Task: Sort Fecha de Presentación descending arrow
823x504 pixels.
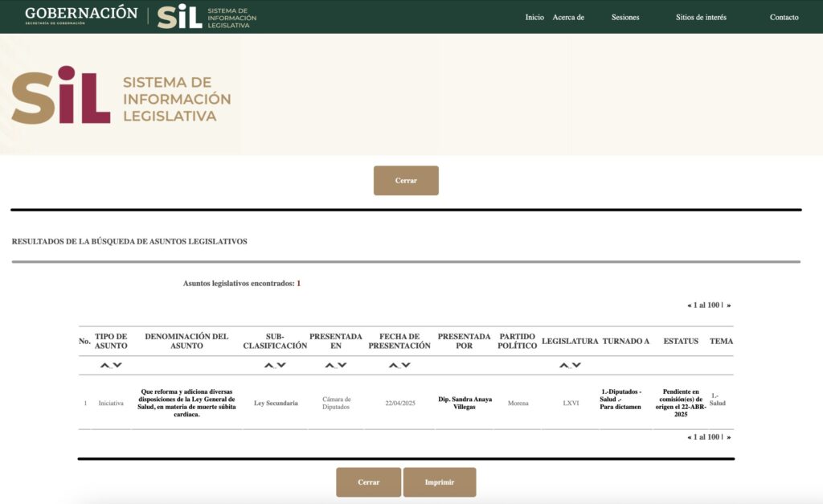Action: tap(406, 366)
